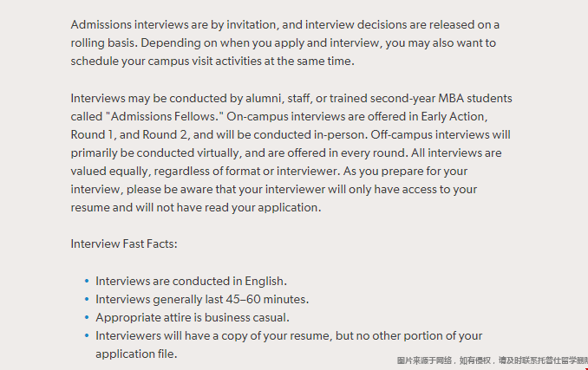Click the last bullet line "application file."
This screenshot has width=588, height=370.
137,354
